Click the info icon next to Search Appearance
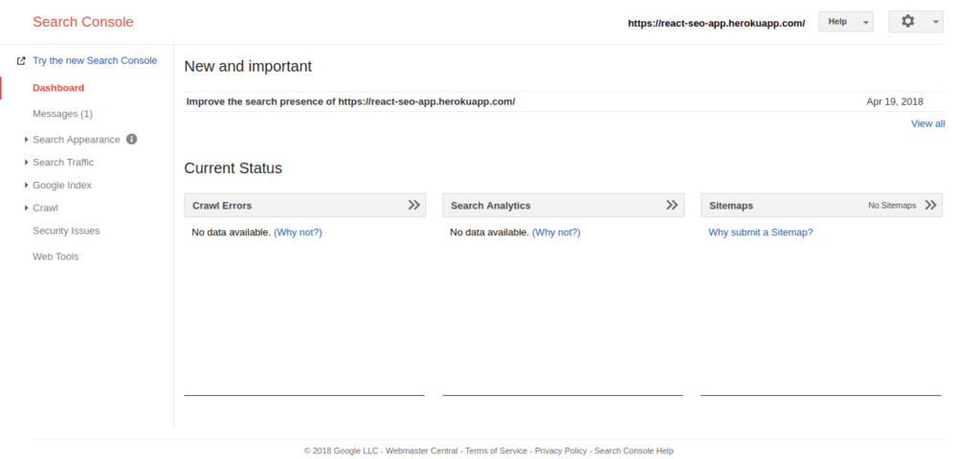 click(131, 140)
